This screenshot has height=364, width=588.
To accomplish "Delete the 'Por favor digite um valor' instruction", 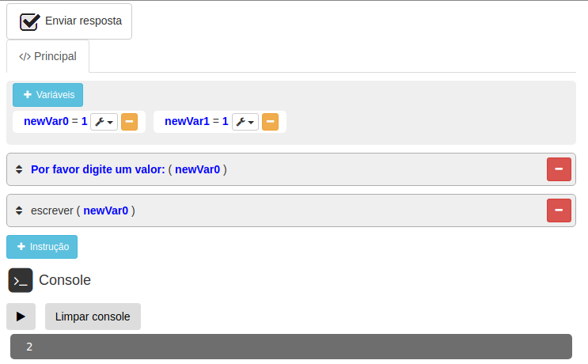I will pos(559,169).
